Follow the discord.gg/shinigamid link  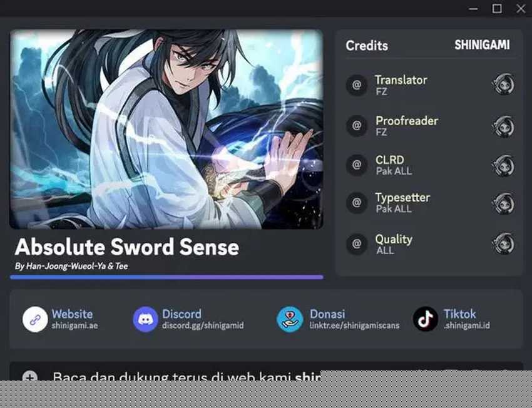pos(203,325)
